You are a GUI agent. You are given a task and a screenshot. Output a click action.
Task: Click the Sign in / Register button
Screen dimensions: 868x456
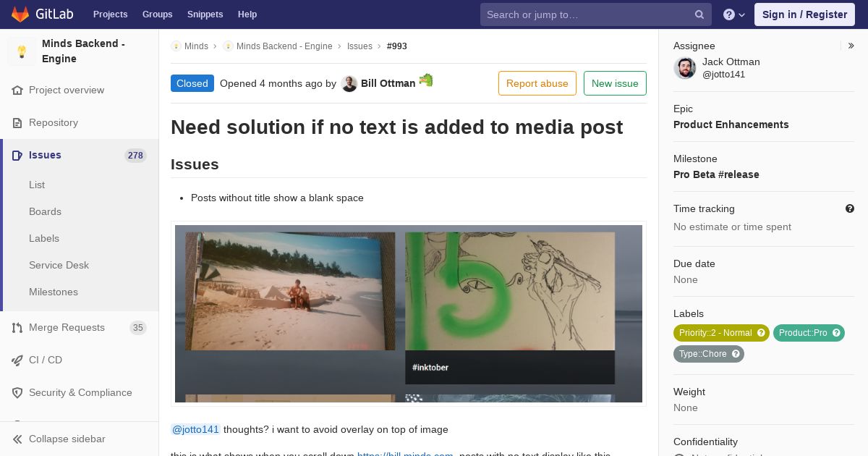(804, 14)
